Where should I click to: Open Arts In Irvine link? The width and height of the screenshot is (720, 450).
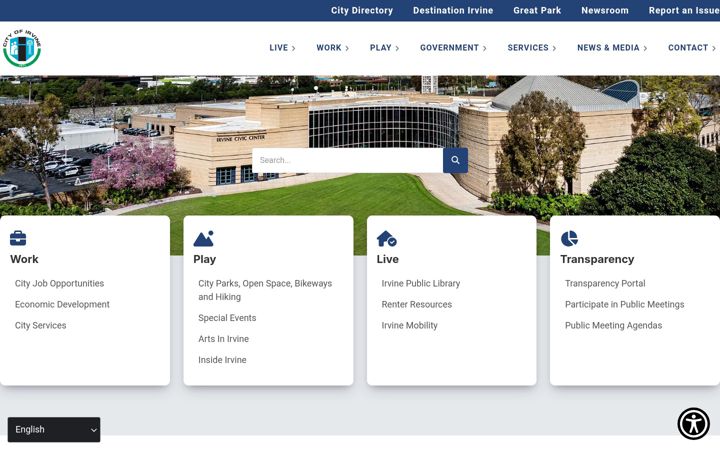pyautogui.click(x=223, y=339)
